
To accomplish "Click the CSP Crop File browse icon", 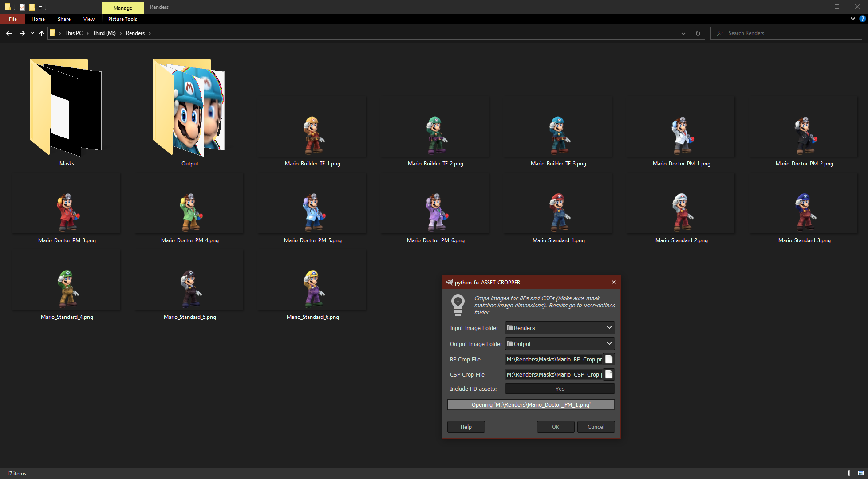I will click(609, 374).
